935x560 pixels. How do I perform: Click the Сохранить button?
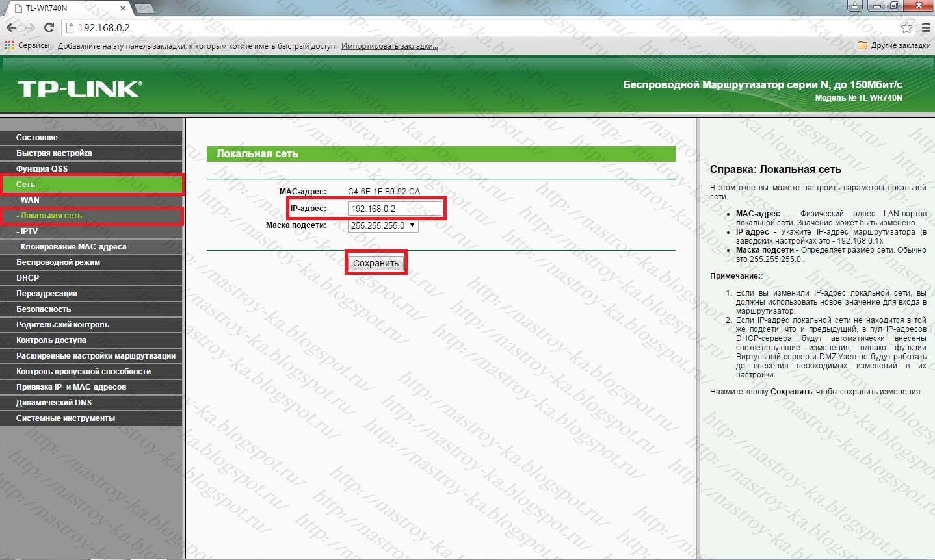tap(376, 263)
